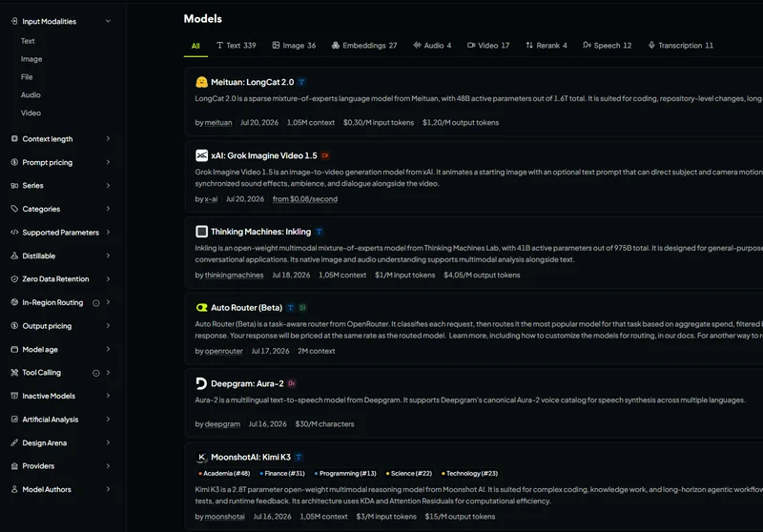Click the info icon beside Tool Calling
763x532 pixels.
96,373
